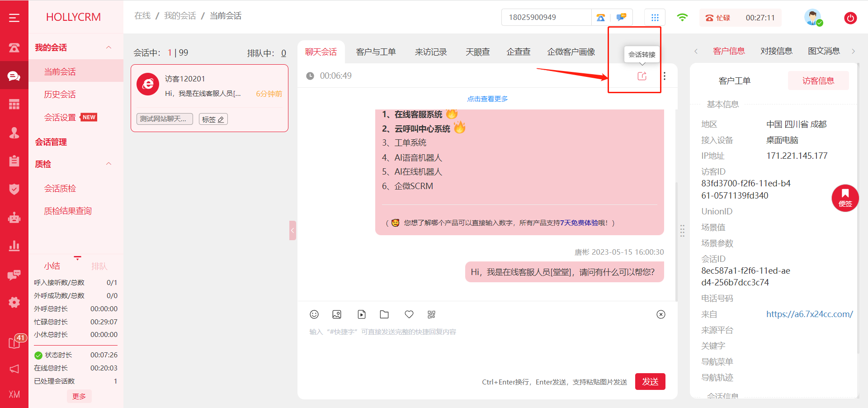Click the folder file icon in chat toolbar

click(x=384, y=314)
